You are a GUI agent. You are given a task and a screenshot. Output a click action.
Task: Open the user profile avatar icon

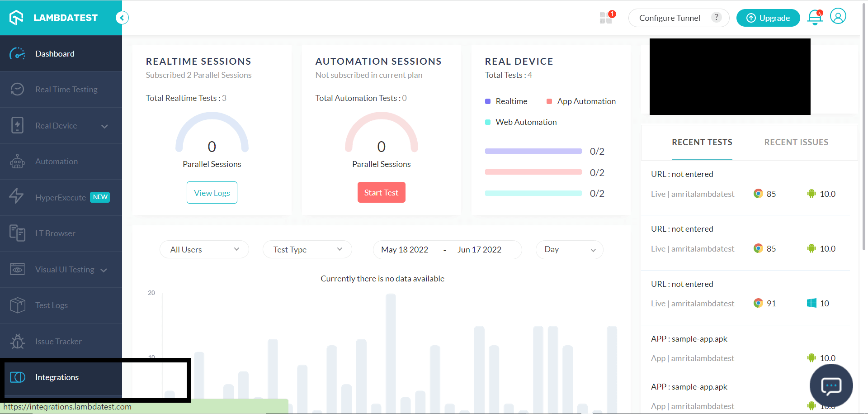click(838, 17)
